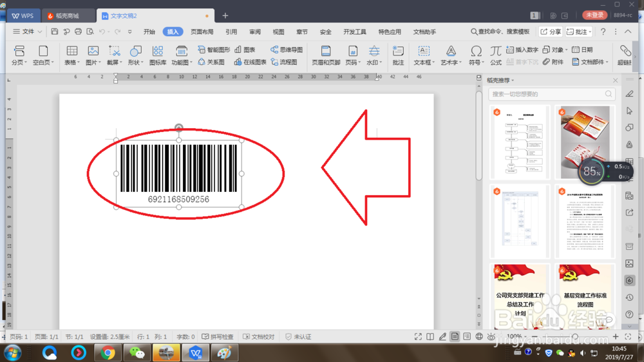This screenshot has width=644, height=362.
Task: Expand the 对象 object dropdown arrow
Action: tap(566, 50)
